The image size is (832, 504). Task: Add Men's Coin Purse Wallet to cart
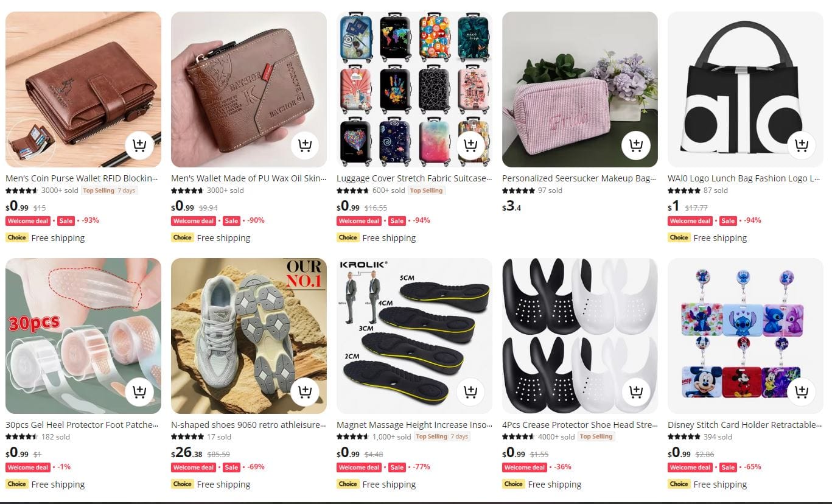139,145
